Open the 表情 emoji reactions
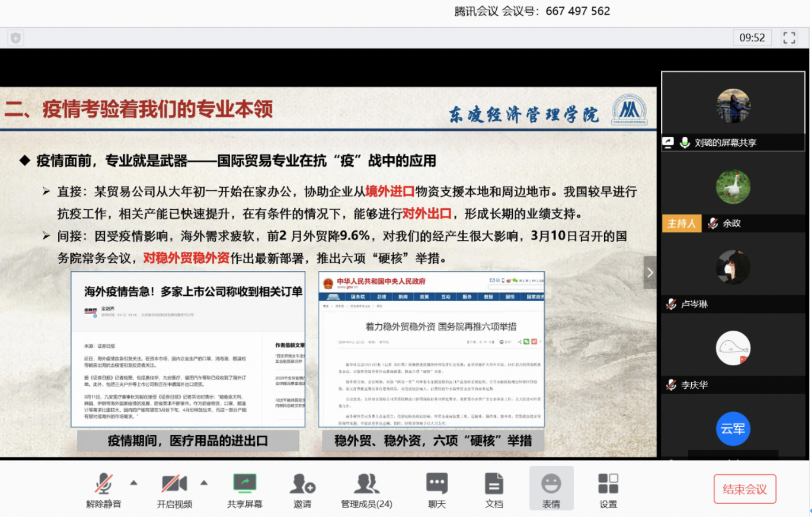This screenshot has height=517, width=812. click(551, 489)
